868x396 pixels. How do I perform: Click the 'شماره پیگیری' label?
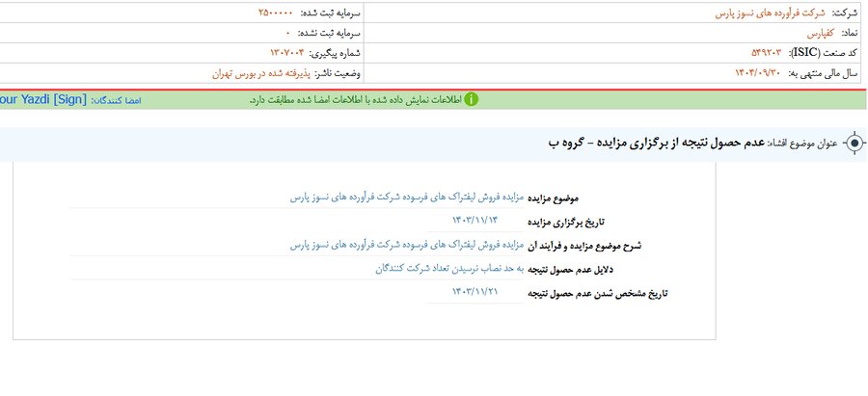335,53
